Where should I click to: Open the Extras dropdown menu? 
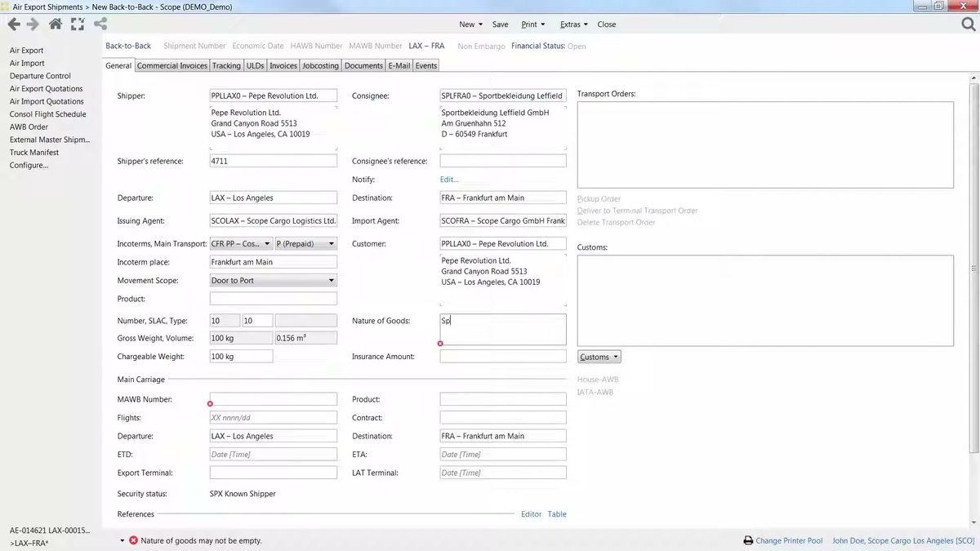click(x=573, y=24)
